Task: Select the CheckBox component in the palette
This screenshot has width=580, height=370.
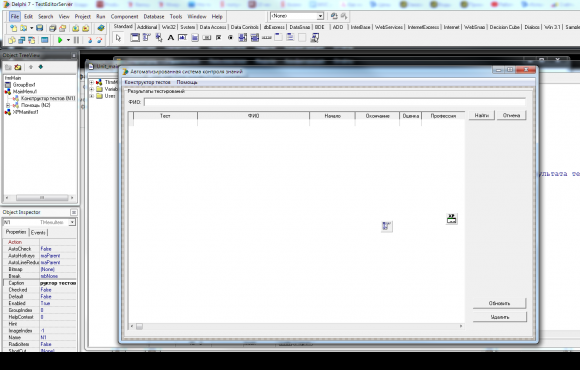Action: [x=219, y=38]
